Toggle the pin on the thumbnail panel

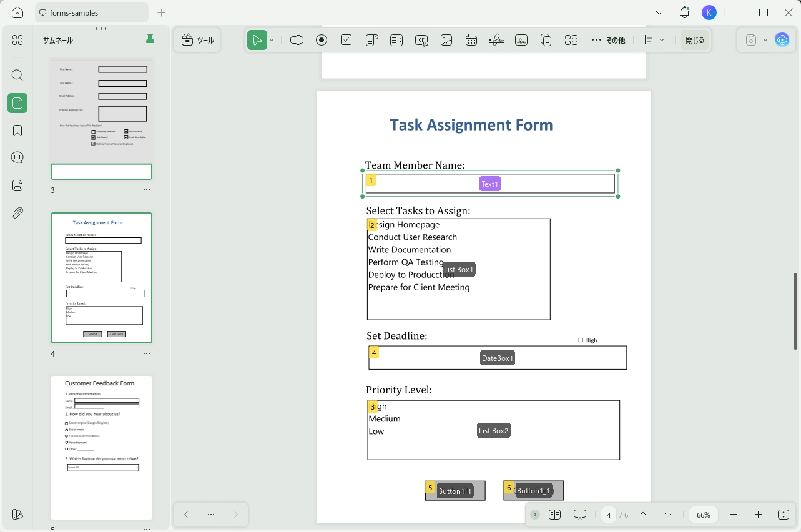point(150,40)
